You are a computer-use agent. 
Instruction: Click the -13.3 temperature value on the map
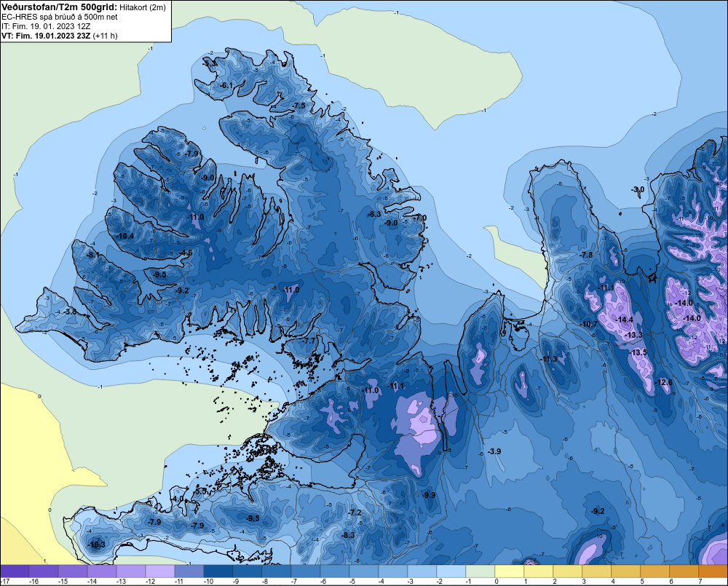click(x=634, y=336)
